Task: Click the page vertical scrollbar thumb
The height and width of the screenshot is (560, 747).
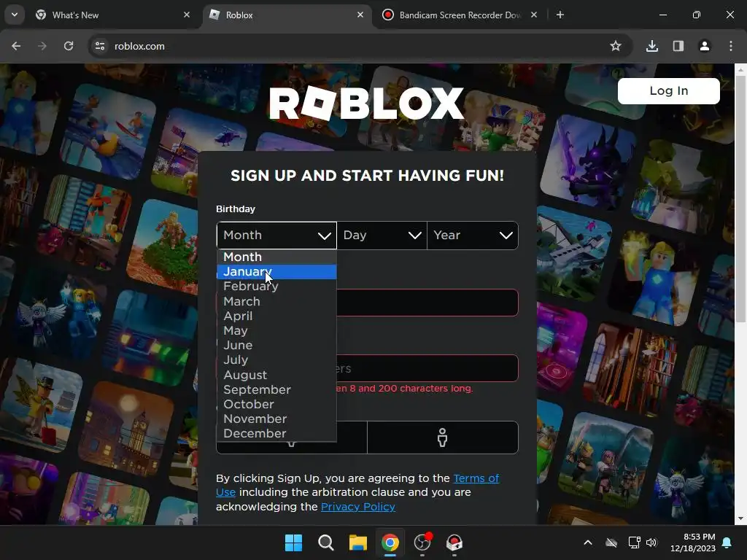Action: tap(740, 199)
